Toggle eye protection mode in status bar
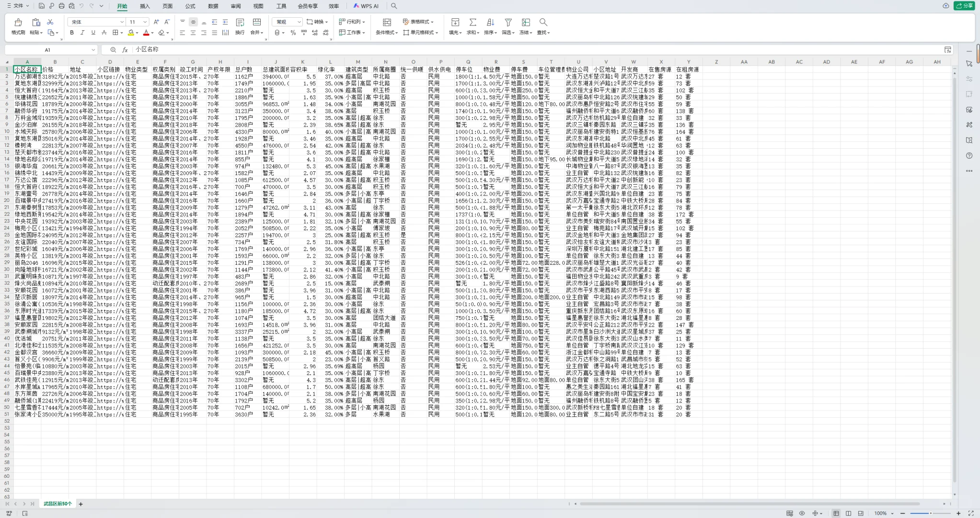The height and width of the screenshot is (518, 980). (802, 513)
